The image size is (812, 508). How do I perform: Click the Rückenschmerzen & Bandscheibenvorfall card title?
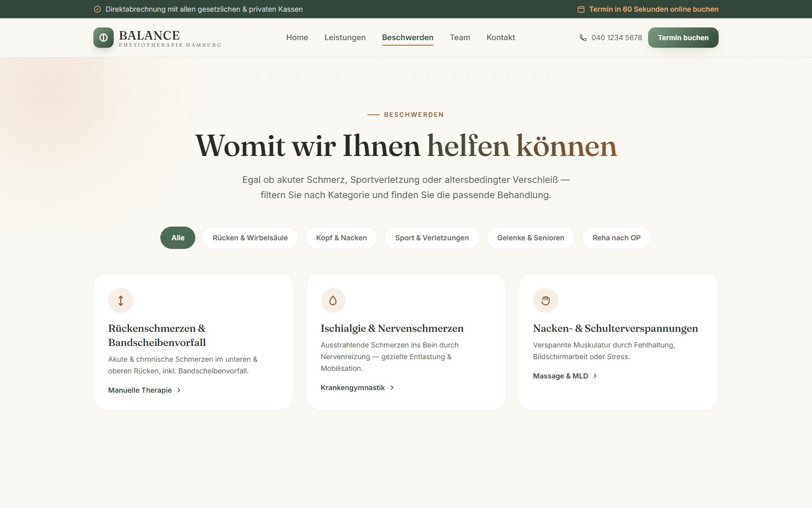click(157, 335)
